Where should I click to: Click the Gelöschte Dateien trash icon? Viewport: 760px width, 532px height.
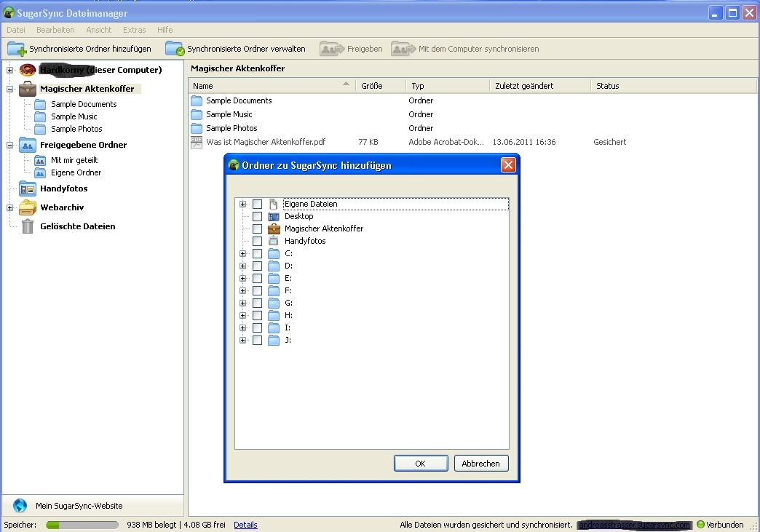pyautogui.click(x=28, y=226)
